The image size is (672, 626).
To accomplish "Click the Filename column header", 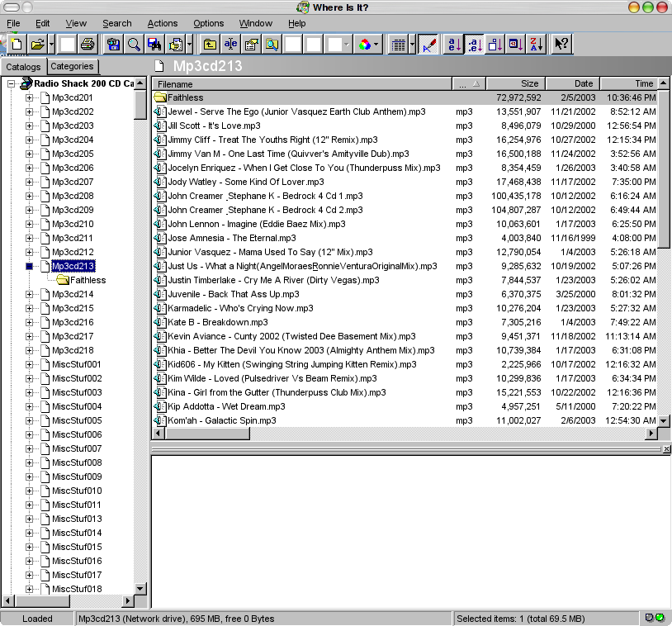I will (303, 84).
